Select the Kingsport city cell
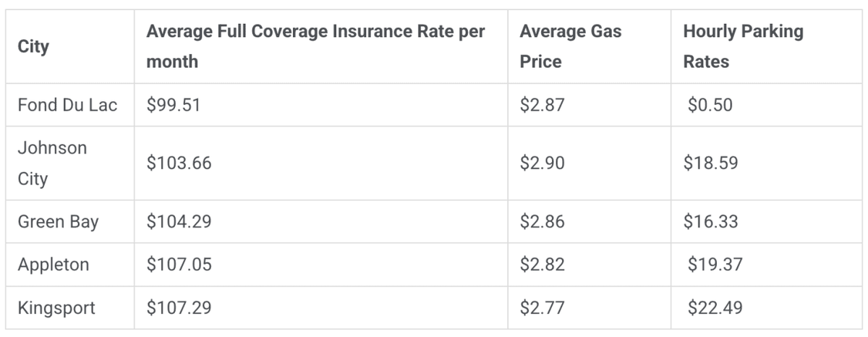This screenshot has width=868, height=337. pyautogui.click(x=56, y=308)
